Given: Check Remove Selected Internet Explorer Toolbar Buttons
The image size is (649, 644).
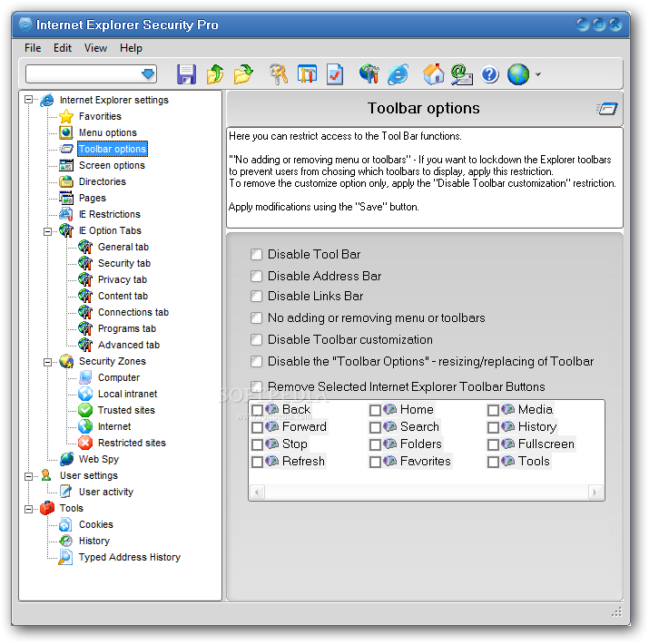Looking at the screenshot, I should point(256,386).
